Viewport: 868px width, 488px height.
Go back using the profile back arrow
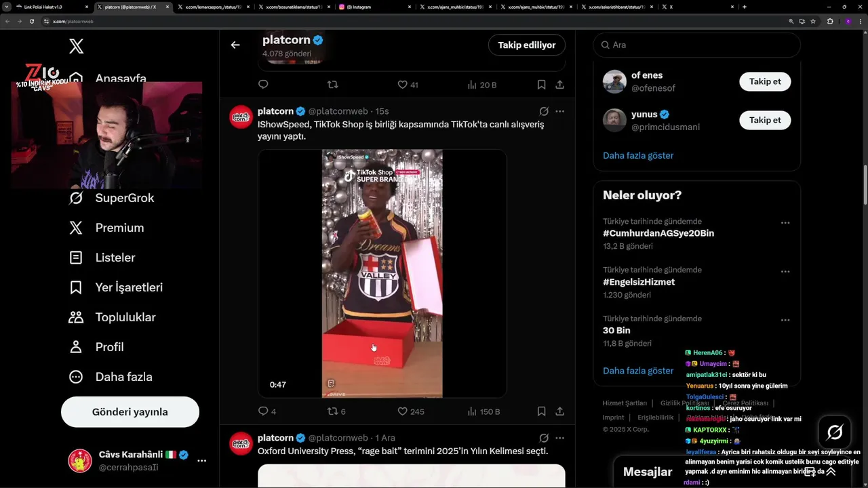[x=235, y=45]
